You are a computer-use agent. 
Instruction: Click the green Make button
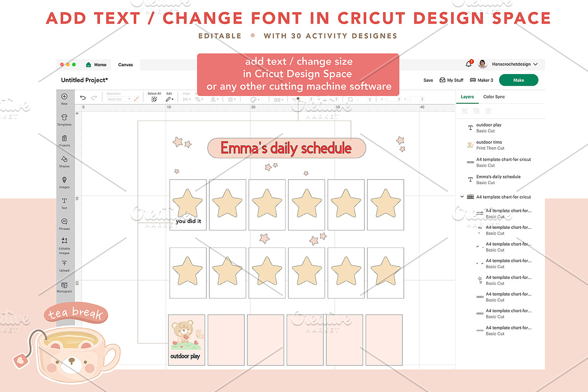pyautogui.click(x=518, y=80)
